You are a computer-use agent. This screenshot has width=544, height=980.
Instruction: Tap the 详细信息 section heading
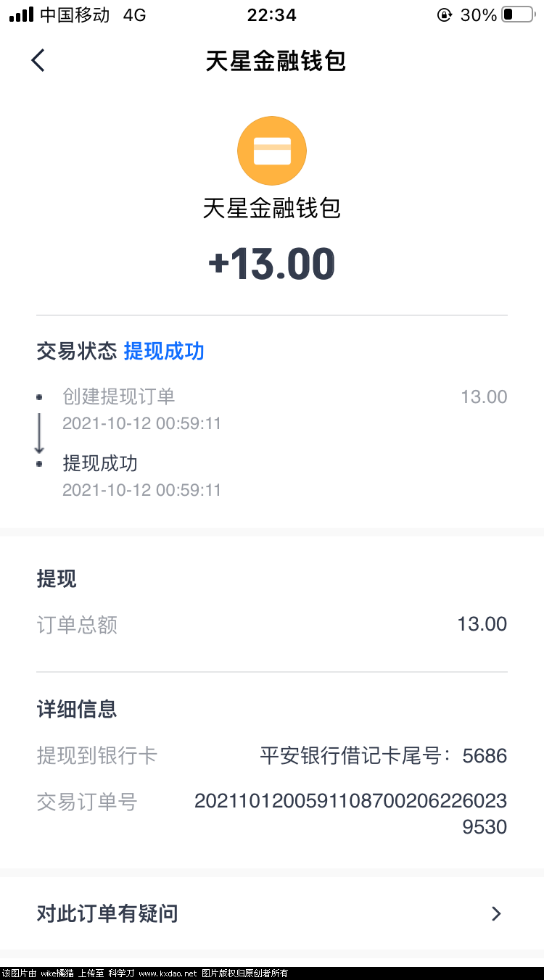click(77, 709)
